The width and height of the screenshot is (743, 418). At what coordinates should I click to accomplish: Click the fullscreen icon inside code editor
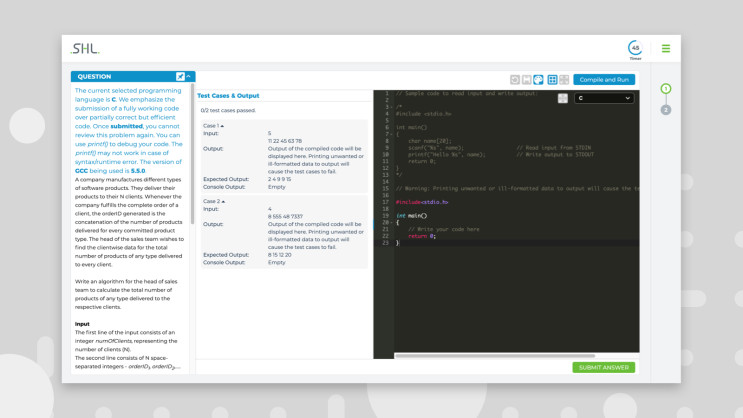click(x=562, y=98)
